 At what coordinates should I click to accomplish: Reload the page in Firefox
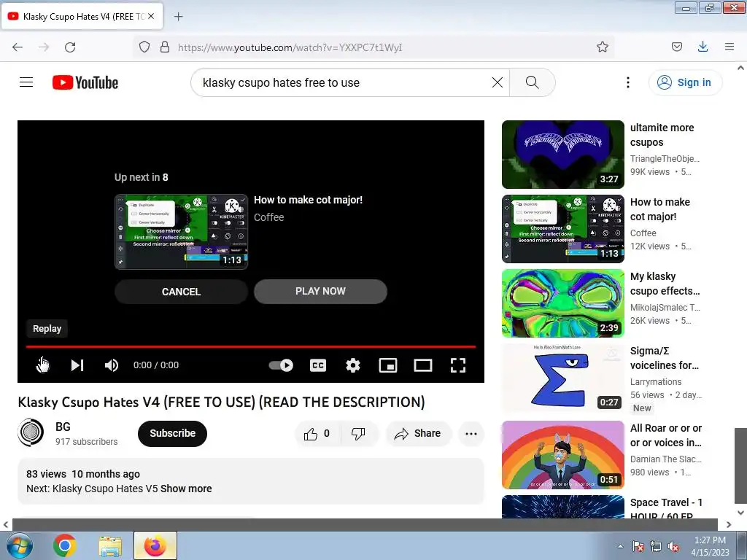pyautogui.click(x=70, y=47)
